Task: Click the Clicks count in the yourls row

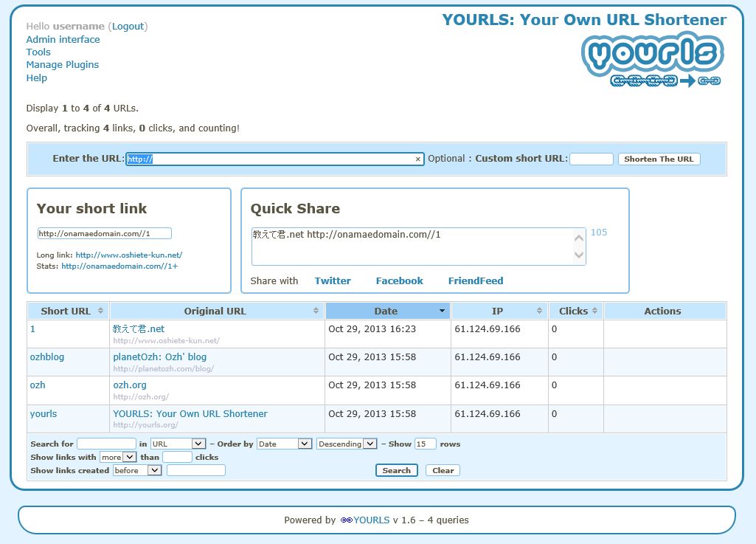Action: pos(554,413)
